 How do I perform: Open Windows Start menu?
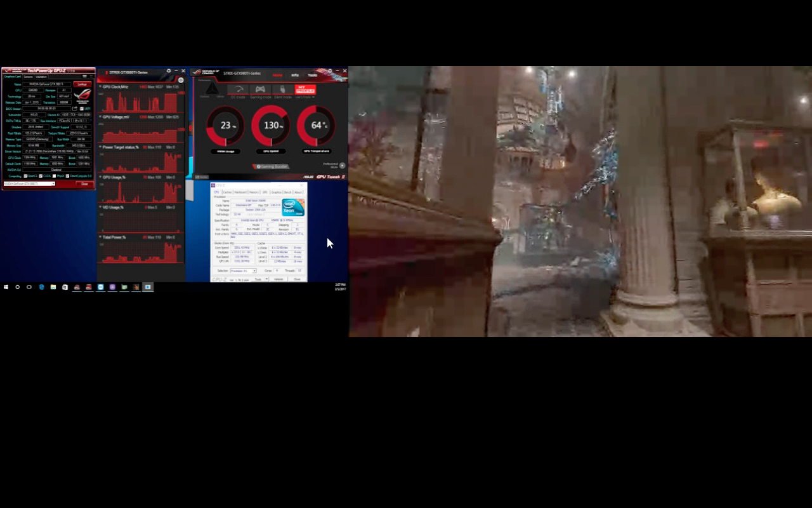tap(6, 287)
